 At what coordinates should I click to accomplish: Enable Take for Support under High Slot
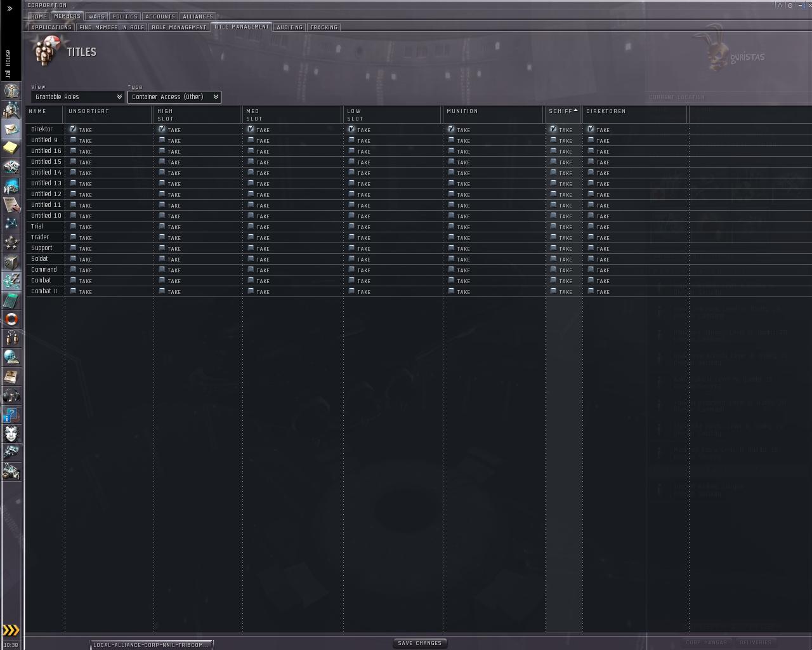[162, 248]
